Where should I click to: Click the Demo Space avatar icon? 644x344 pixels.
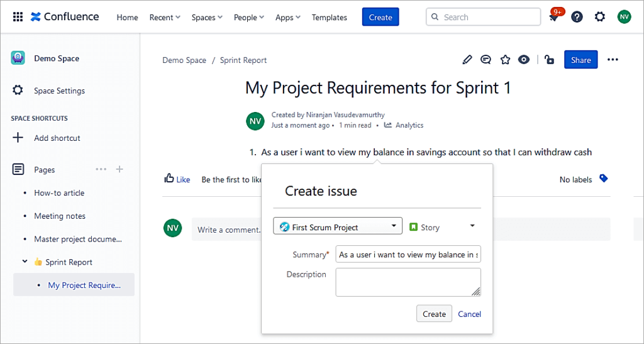pyautogui.click(x=18, y=58)
